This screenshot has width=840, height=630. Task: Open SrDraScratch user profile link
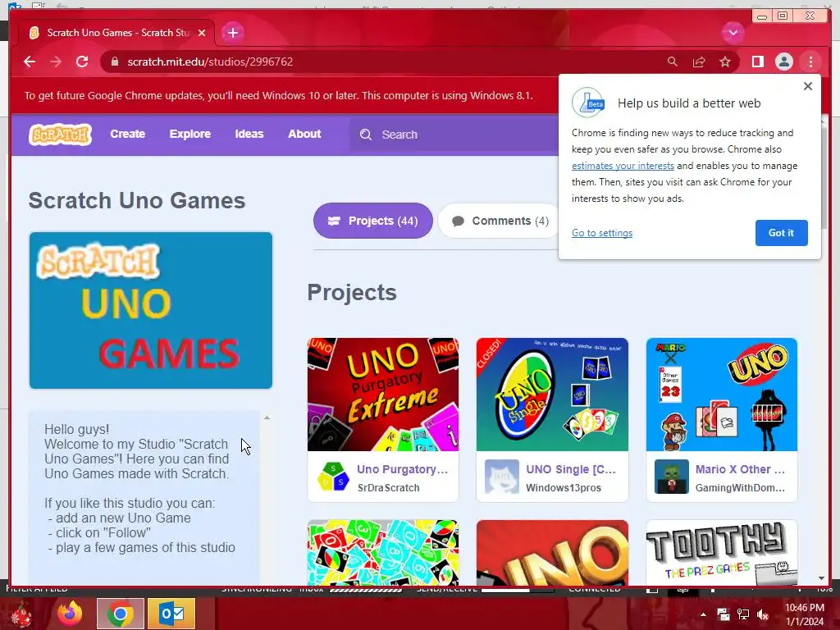pyautogui.click(x=388, y=487)
